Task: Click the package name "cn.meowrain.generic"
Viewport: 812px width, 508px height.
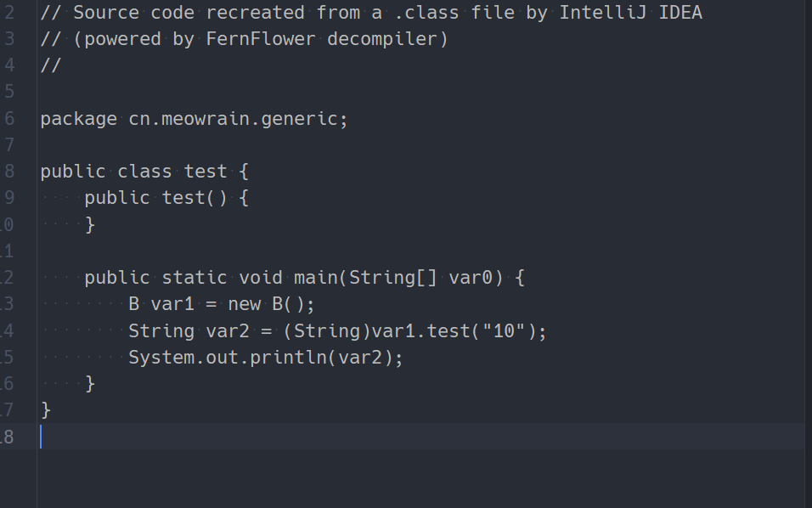Action: tap(234, 119)
